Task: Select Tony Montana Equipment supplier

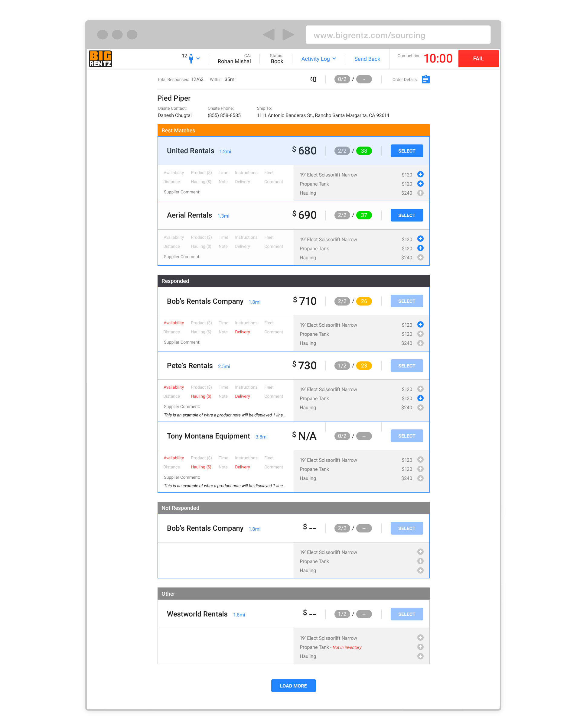Action: coord(407,436)
